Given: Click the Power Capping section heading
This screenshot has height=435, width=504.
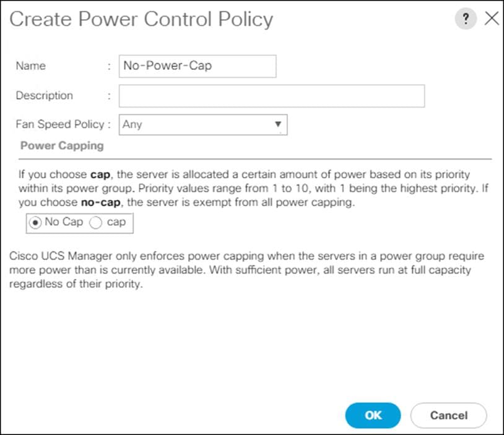Looking at the screenshot, I should 62,146.
